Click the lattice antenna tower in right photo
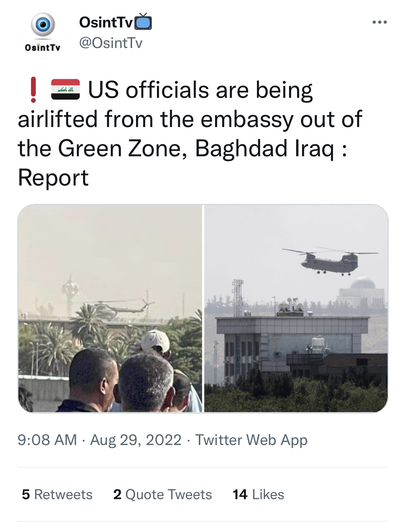Screen dimensions: 406x532 click(x=238, y=296)
